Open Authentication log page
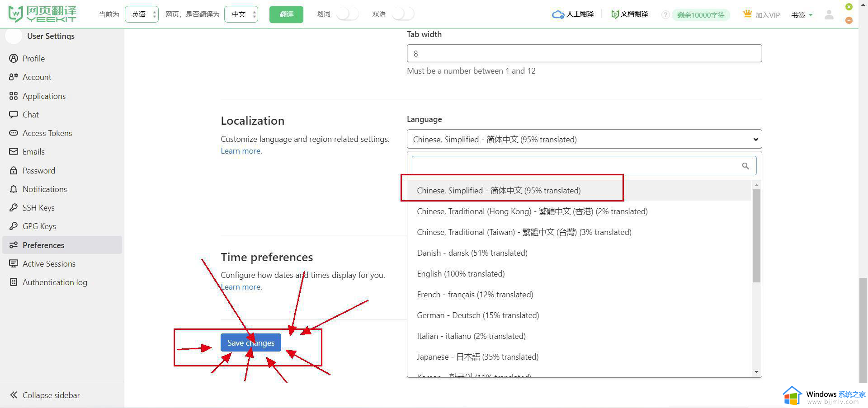The width and height of the screenshot is (868, 408). tap(62, 282)
